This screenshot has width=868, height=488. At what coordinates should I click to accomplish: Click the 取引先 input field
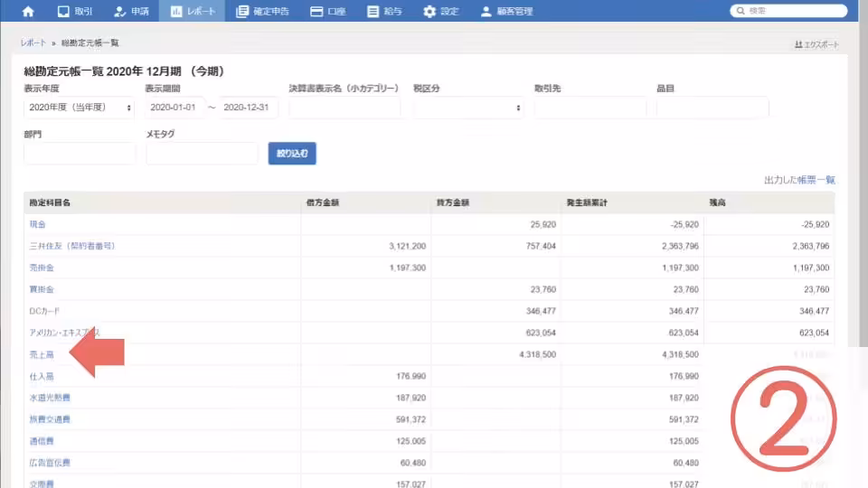pyautogui.click(x=590, y=108)
